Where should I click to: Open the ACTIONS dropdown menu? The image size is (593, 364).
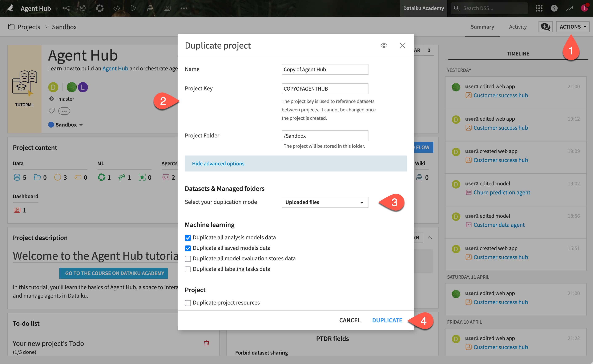(x=573, y=27)
